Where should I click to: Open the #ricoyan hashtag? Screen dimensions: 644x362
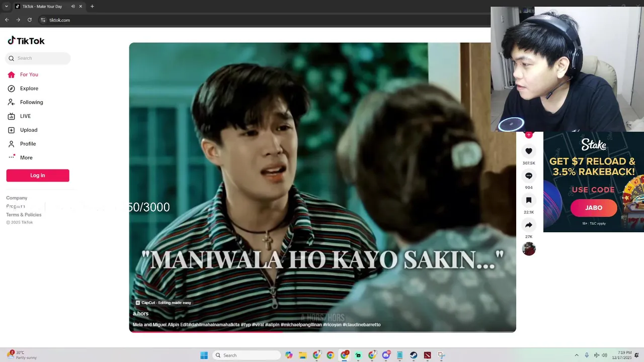[332, 325]
